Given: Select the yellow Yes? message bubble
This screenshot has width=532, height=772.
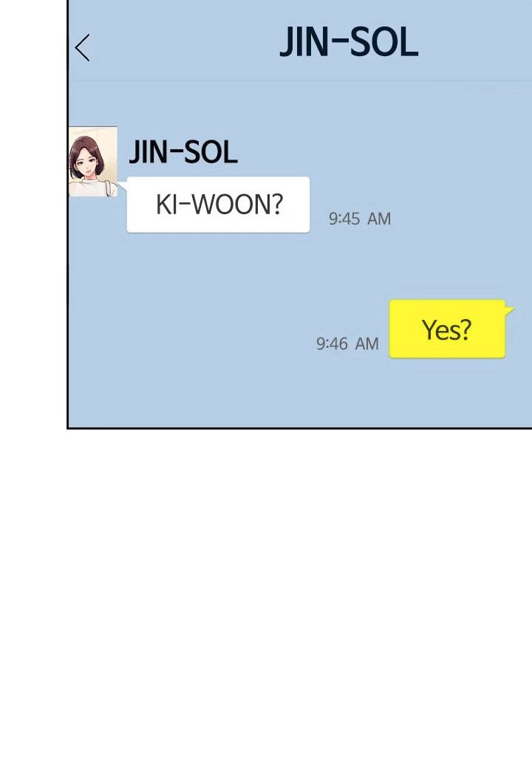Looking at the screenshot, I should (x=447, y=329).
